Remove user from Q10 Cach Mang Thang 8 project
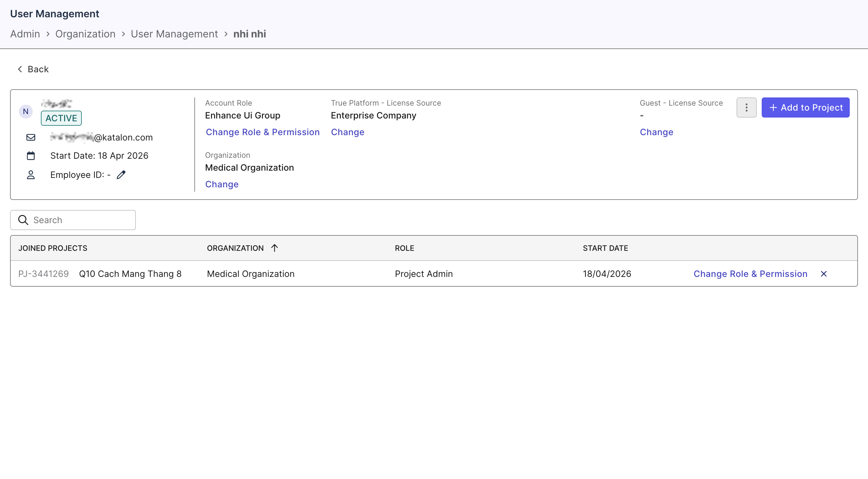 [x=824, y=273]
